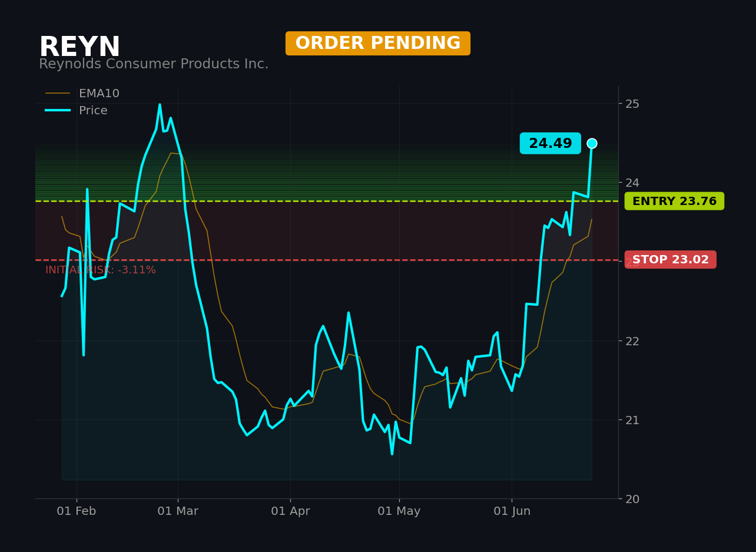The height and width of the screenshot is (552, 756).
Task: Click the Price legend entry
Action: 77,111
